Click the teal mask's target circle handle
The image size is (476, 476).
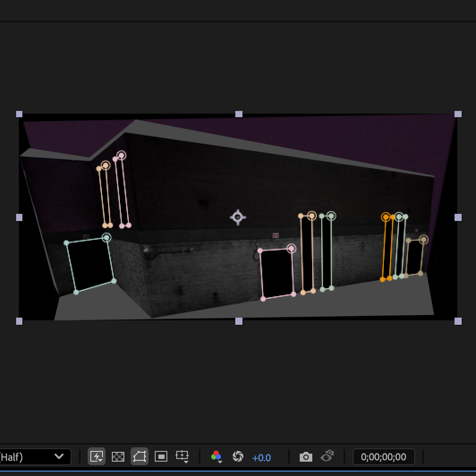(106, 238)
